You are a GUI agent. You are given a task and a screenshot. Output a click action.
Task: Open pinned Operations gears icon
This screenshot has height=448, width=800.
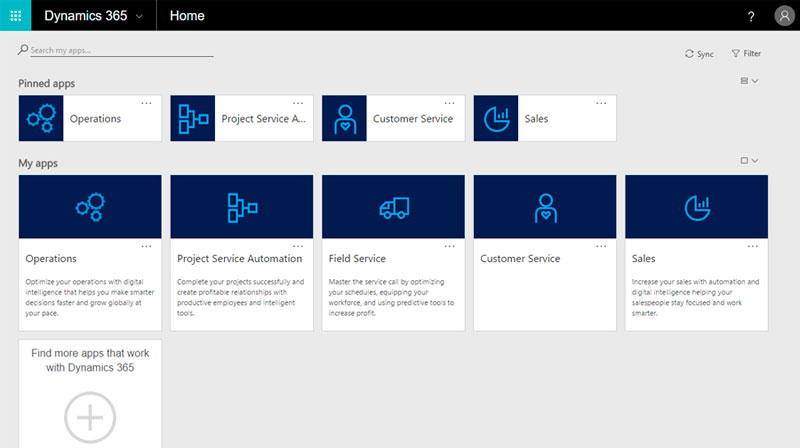point(41,118)
